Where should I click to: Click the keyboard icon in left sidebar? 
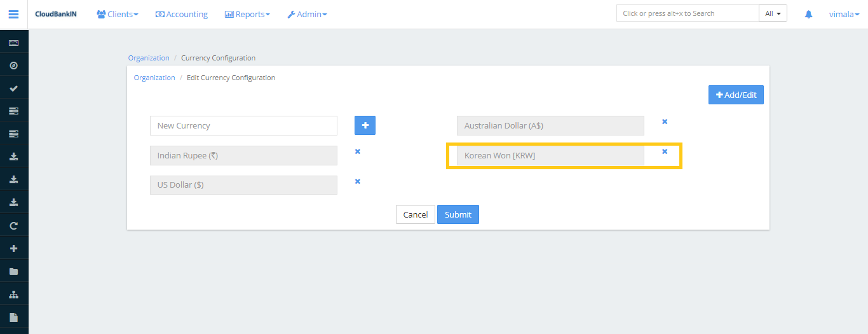pos(13,43)
